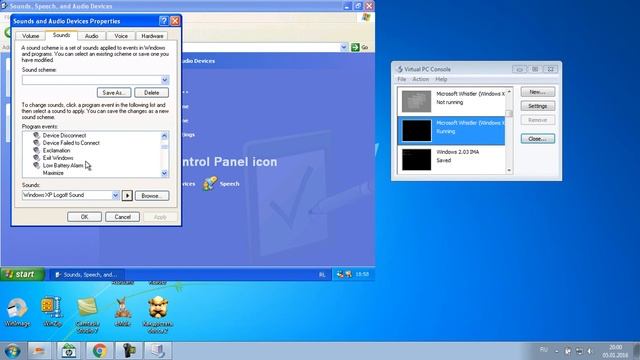
Task: Click speaker icon beside Exclamation
Action: 36,150
